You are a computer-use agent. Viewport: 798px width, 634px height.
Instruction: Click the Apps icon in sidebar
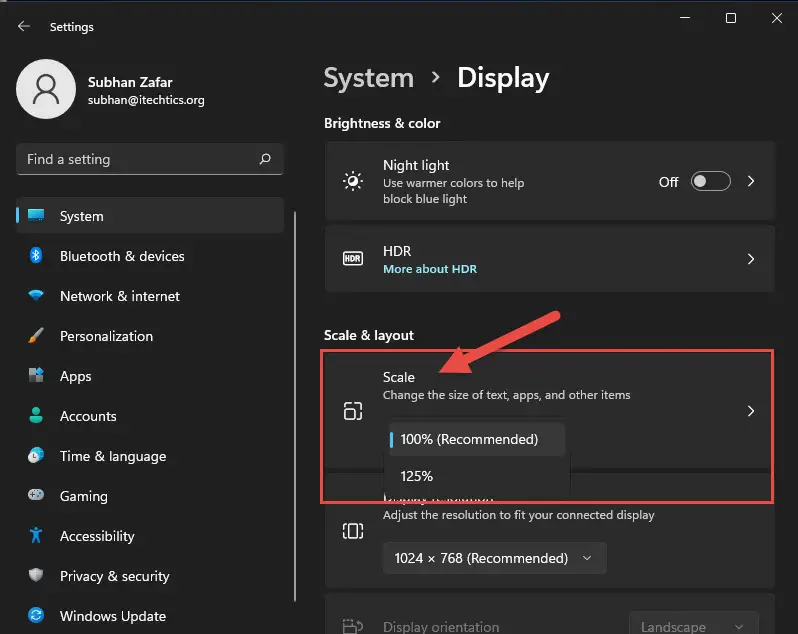pos(36,375)
